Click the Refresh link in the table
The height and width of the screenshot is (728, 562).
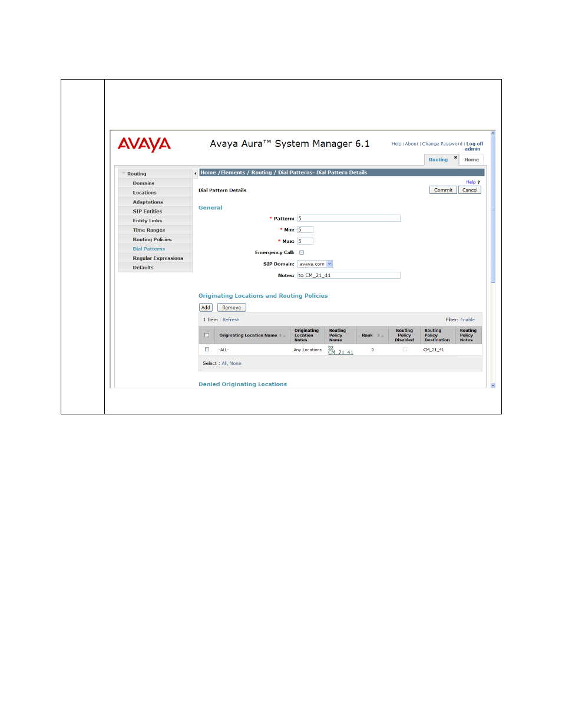(231, 320)
